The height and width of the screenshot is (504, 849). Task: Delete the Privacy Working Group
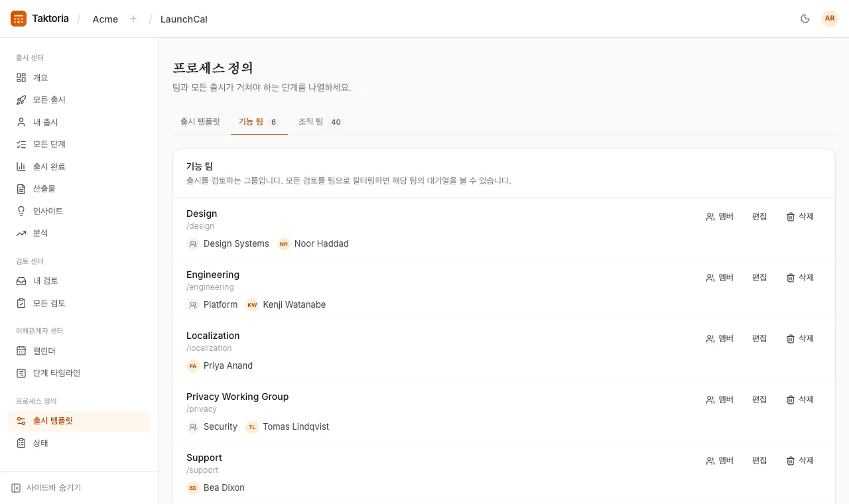click(x=800, y=399)
